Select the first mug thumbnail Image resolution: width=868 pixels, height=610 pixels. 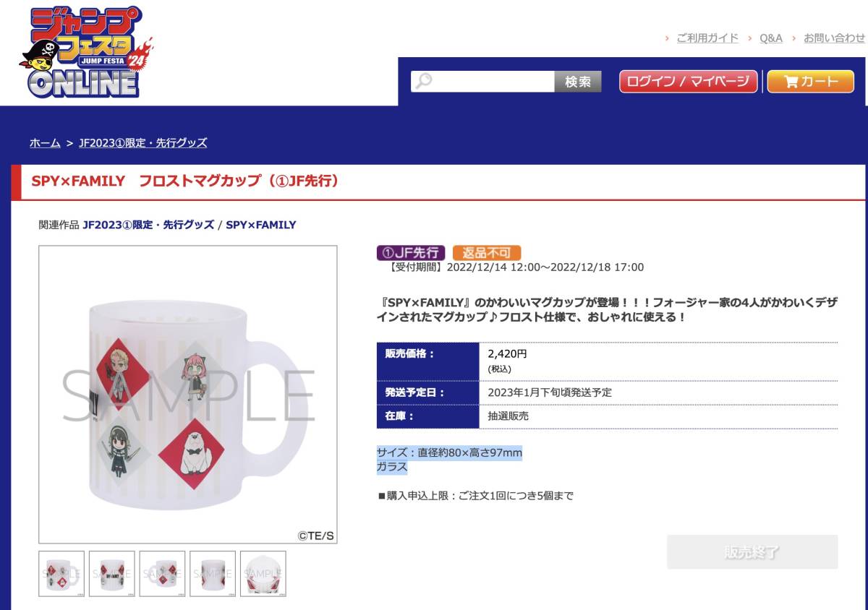pos(61,574)
